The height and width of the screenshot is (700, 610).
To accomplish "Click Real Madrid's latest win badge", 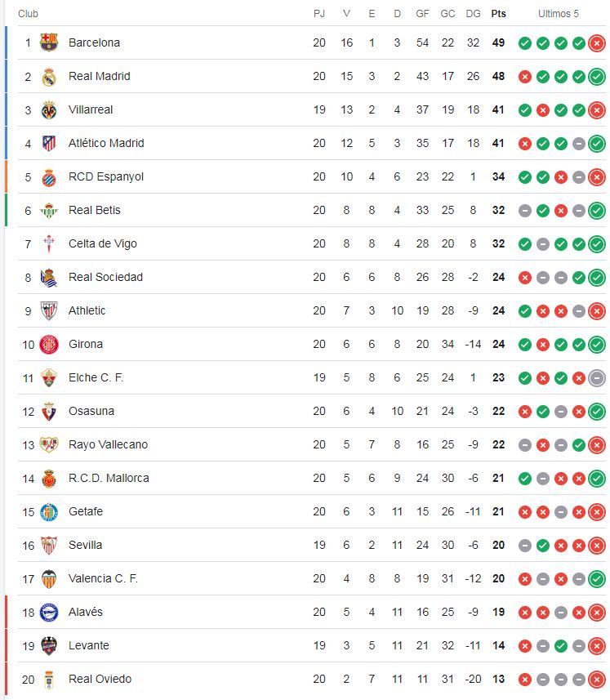I will [x=596, y=76].
